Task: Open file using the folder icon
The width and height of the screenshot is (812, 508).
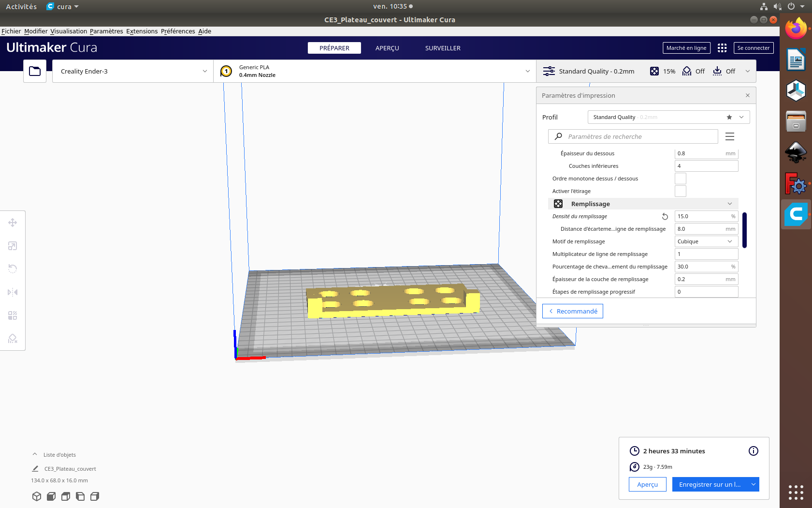Action: tap(35, 71)
